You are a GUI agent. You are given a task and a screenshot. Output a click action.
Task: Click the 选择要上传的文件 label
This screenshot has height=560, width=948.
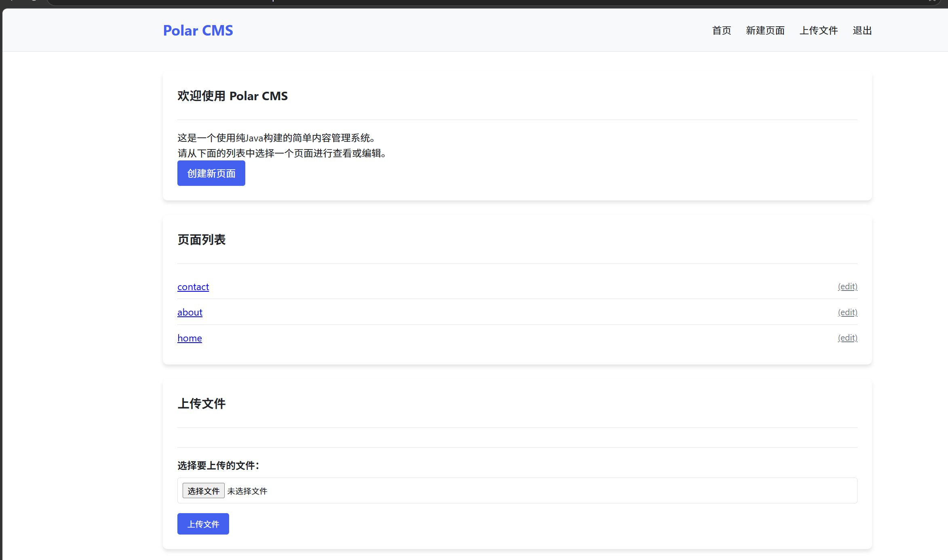(x=218, y=465)
